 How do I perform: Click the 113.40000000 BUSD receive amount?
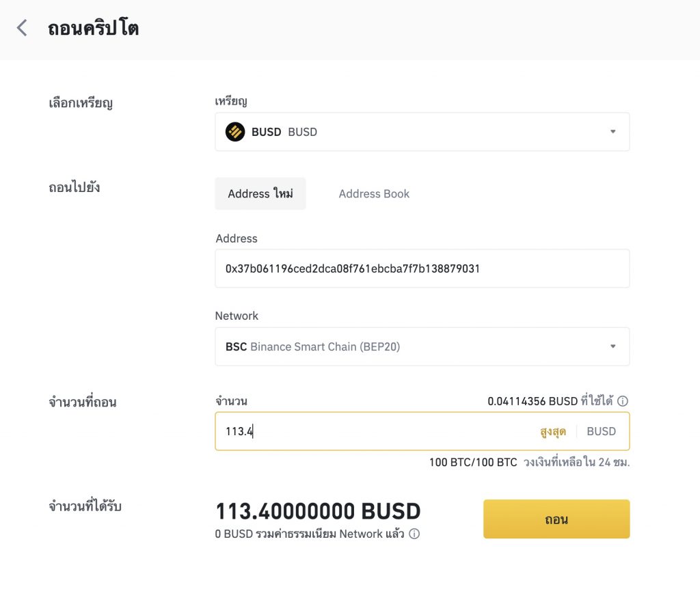click(x=318, y=511)
